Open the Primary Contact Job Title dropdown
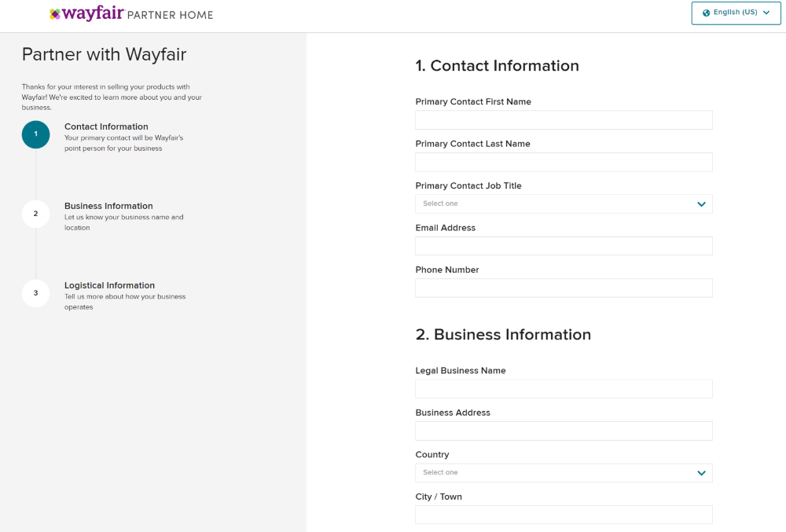Image resolution: width=786 pixels, height=532 pixels. (564, 204)
